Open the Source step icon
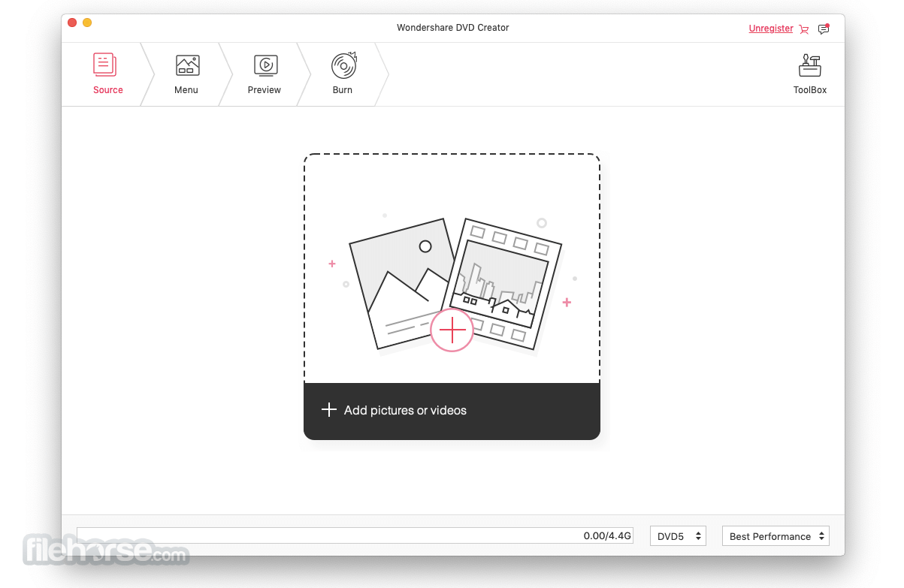 105,65
